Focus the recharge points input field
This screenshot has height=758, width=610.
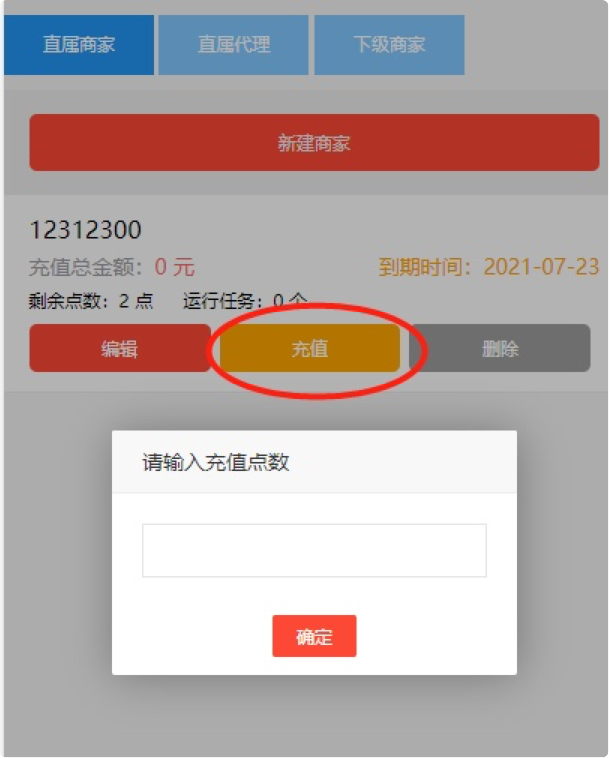[x=314, y=550]
